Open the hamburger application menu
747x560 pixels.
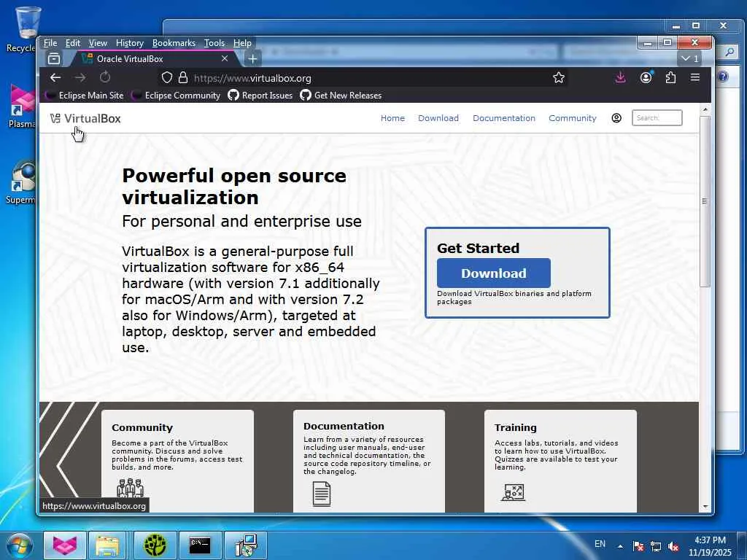[695, 77]
